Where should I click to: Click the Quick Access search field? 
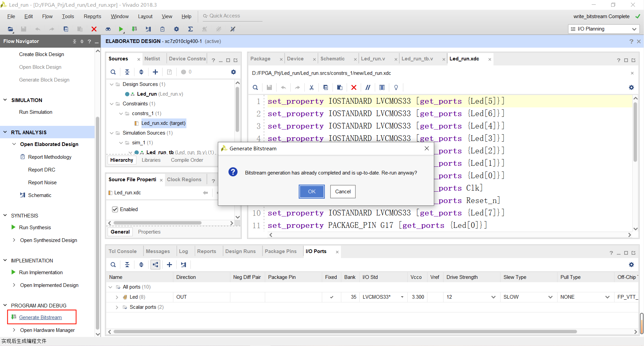click(233, 16)
